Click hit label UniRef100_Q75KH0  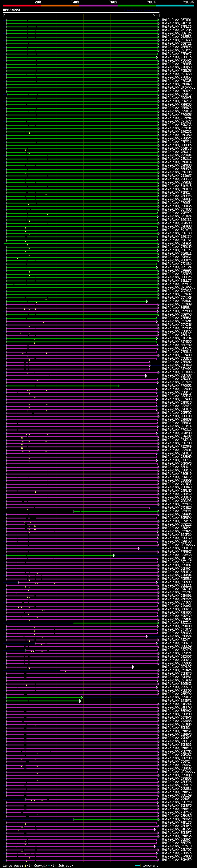[176, 362]
